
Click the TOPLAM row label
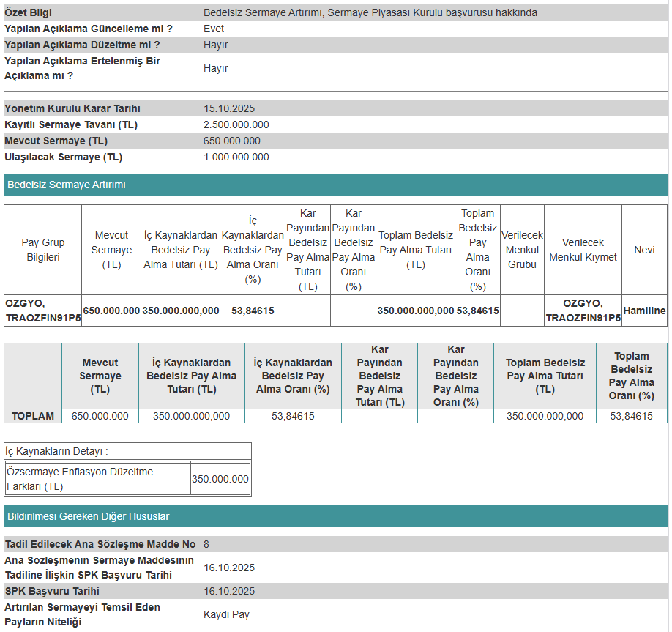33,416
